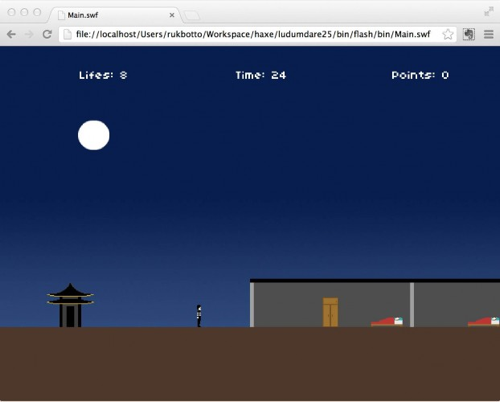Open the Chrome hamburger menu

coord(489,34)
